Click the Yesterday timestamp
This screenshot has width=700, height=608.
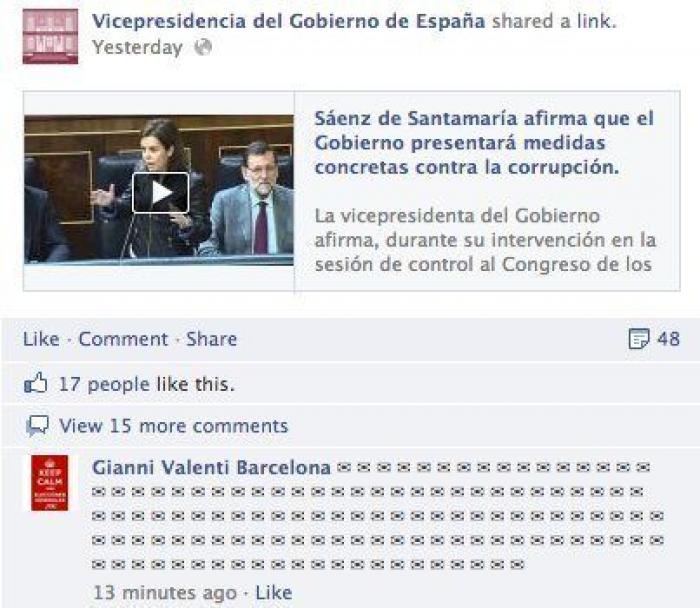pyautogui.click(x=138, y=47)
